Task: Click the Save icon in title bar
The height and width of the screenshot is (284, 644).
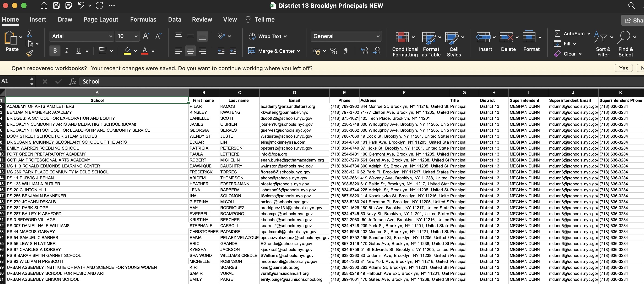Action: (x=56, y=6)
